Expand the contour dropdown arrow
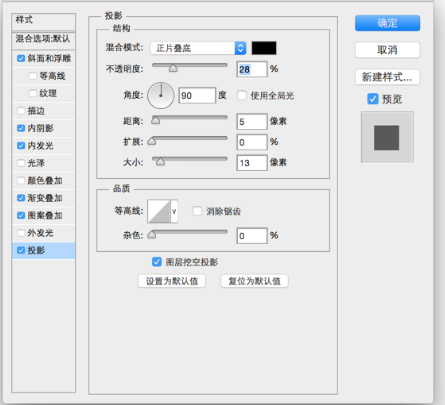Viewport: 445px width, 405px height. click(174, 211)
